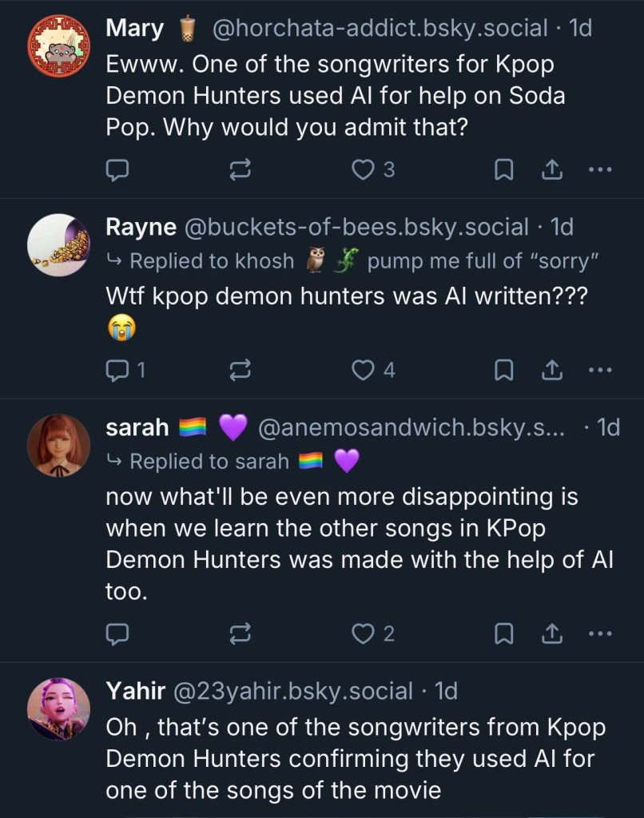View Yahir's profile picture
Viewport: 644px width, 818px height.
pos(59,709)
